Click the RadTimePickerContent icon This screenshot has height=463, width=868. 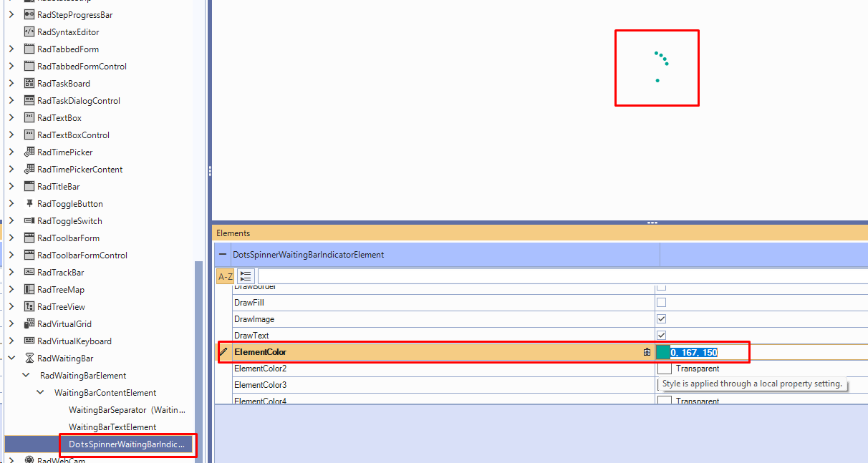pos(29,170)
